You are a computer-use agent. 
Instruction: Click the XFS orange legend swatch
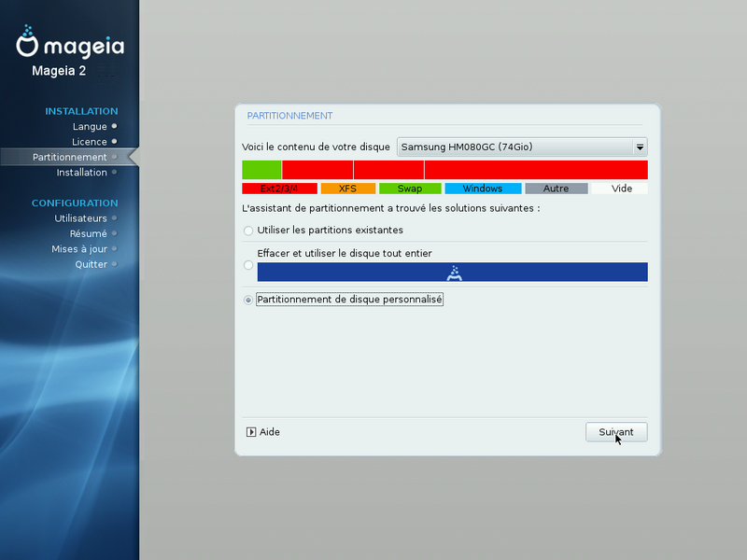tap(347, 189)
